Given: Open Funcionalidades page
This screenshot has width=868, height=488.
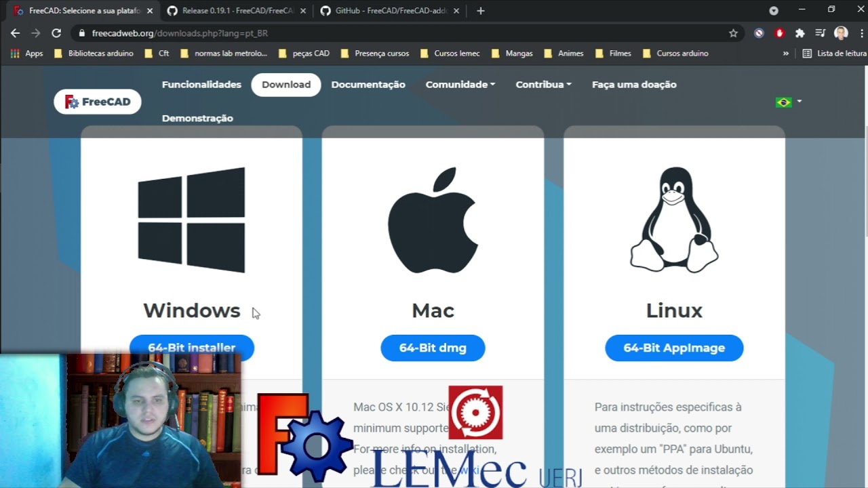Looking at the screenshot, I should (201, 85).
